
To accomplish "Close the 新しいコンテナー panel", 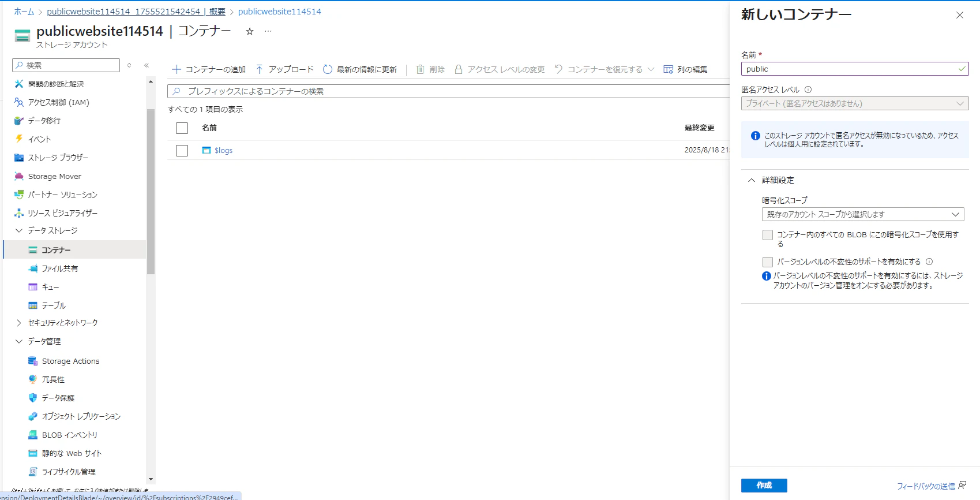I will tap(960, 15).
